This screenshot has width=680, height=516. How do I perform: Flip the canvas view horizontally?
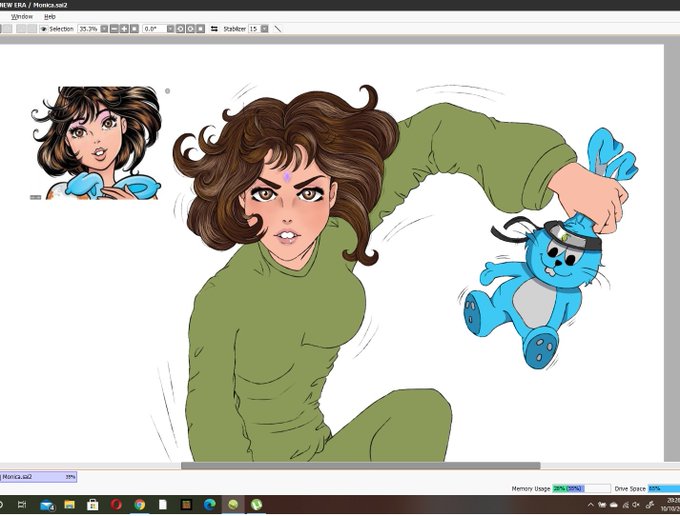tap(214, 29)
